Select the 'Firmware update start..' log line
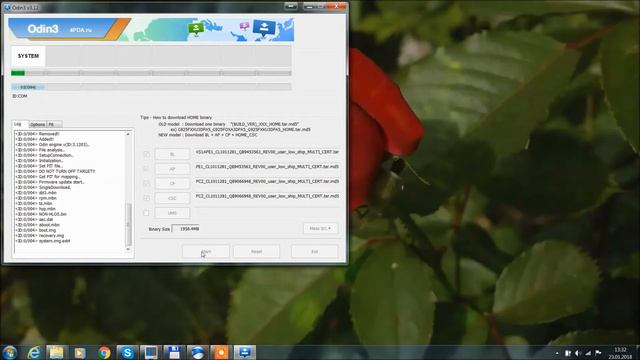The width and height of the screenshot is (640, 360). click(x=50, y=182)
